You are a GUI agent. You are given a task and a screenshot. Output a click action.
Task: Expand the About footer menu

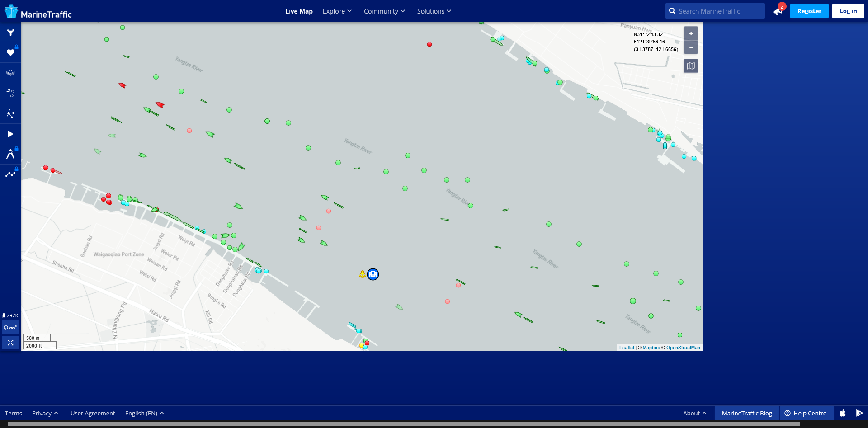(695, 413)
